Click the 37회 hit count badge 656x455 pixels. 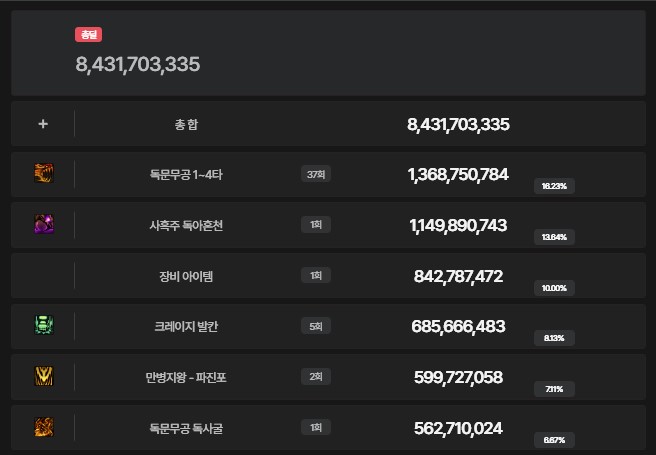point(316,175)
